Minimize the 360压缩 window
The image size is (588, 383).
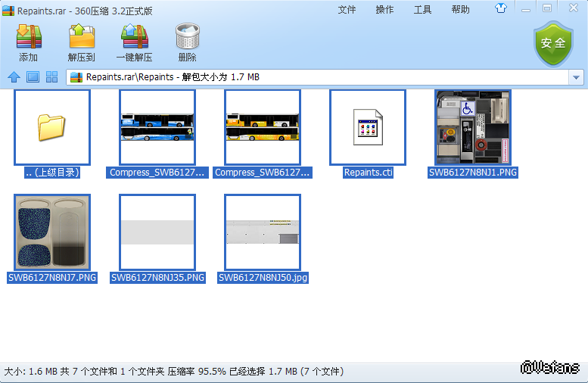[x=526, y=8]
